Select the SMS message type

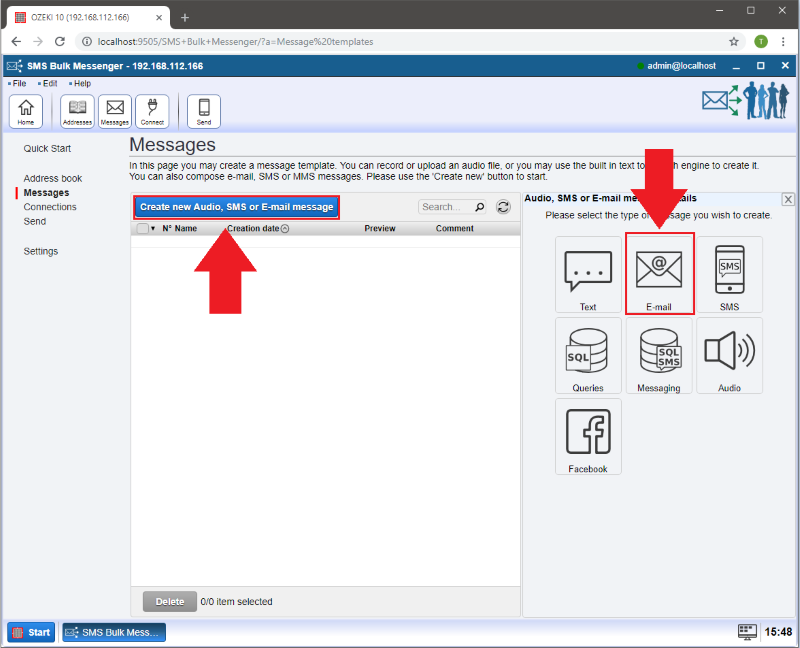729,274
